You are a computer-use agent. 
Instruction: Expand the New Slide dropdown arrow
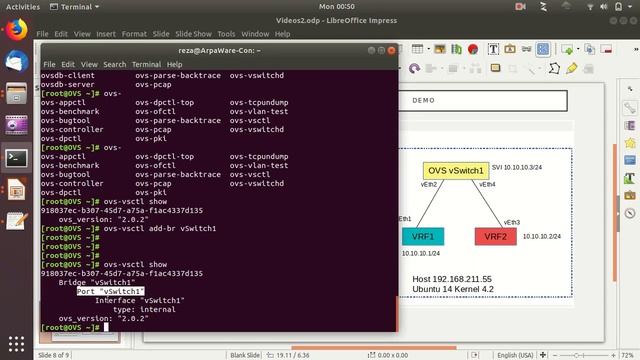[x=578, y=49]
